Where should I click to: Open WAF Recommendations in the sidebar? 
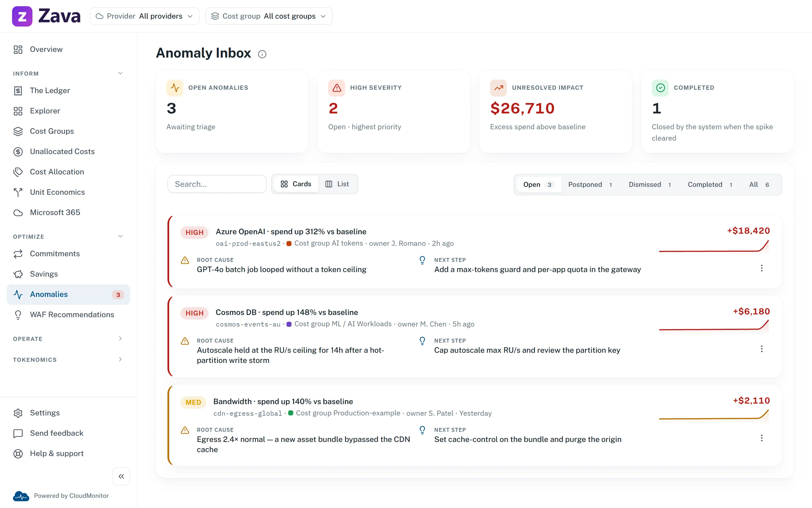(69, 314)
